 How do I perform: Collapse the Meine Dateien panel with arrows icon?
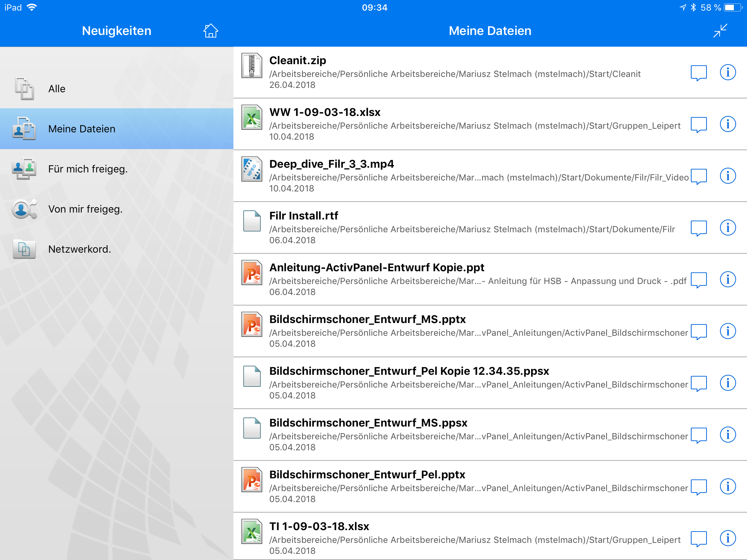click(720, 31)
